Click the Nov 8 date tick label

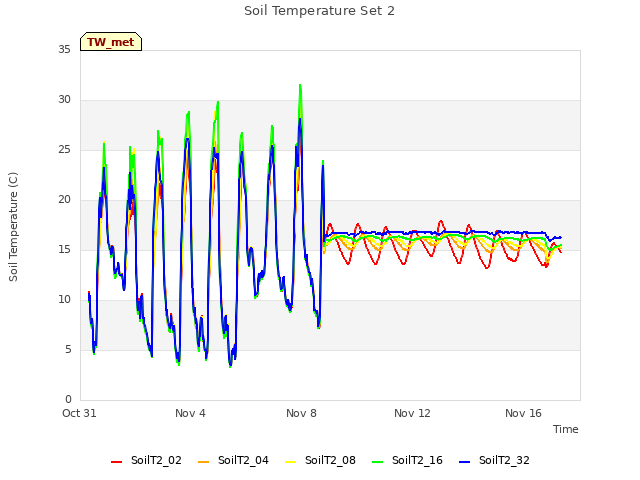(301, 413)
